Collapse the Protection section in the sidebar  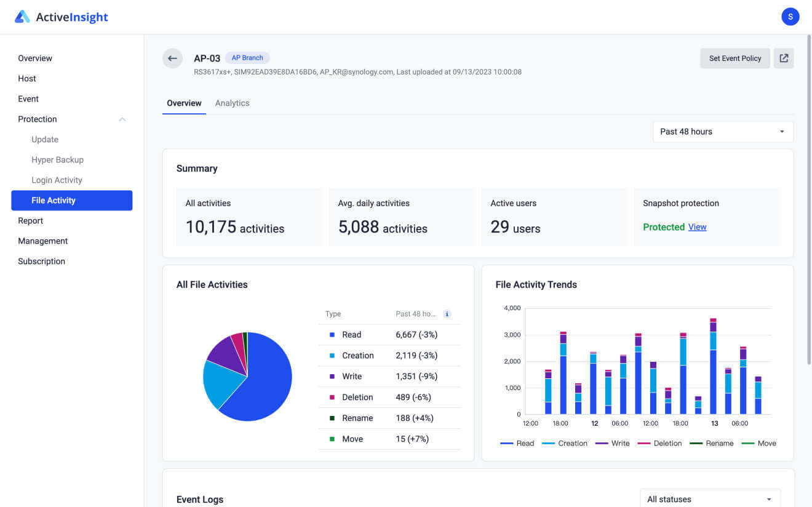[122, 119]
